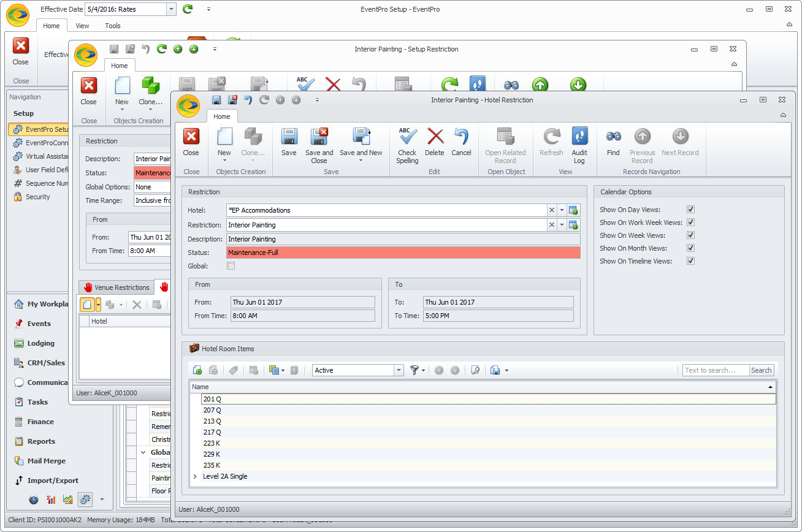Switch to Venue Restrictions tab
This screenshot has height=532, width=802.
pos(116,287)
